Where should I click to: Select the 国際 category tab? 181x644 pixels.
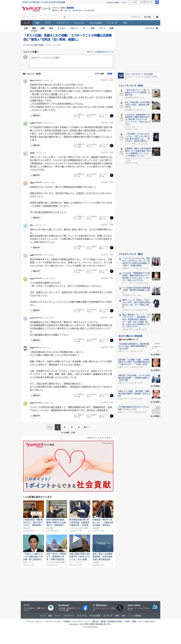(43, 28)
